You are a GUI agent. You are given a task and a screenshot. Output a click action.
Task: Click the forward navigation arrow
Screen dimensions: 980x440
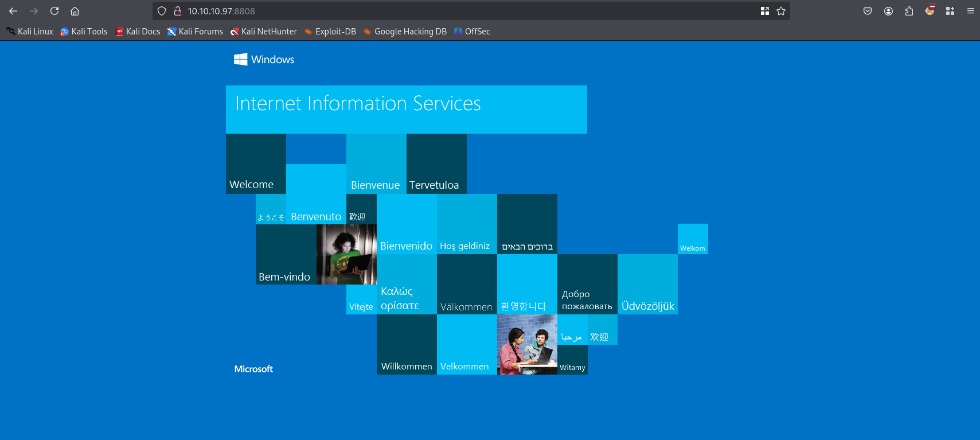34,11
